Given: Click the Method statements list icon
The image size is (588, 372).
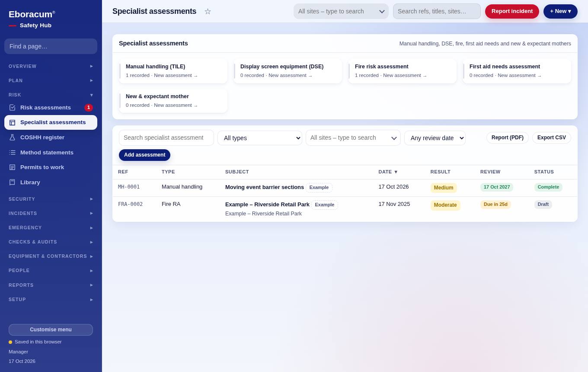Looking at the screenshot, I should [x=12, y=153].
